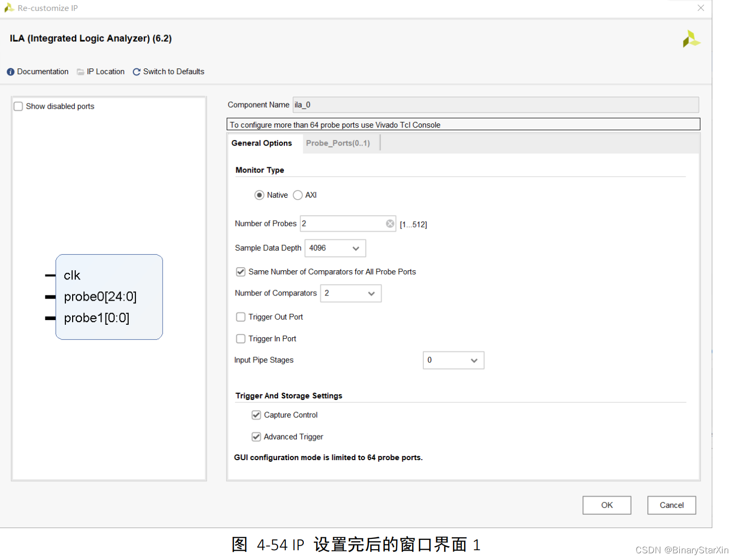Image resolution: width=736 pixels, height=560 pixels.
Task: Open the Number of Comparators dropdown
Action: coord(351,293)
